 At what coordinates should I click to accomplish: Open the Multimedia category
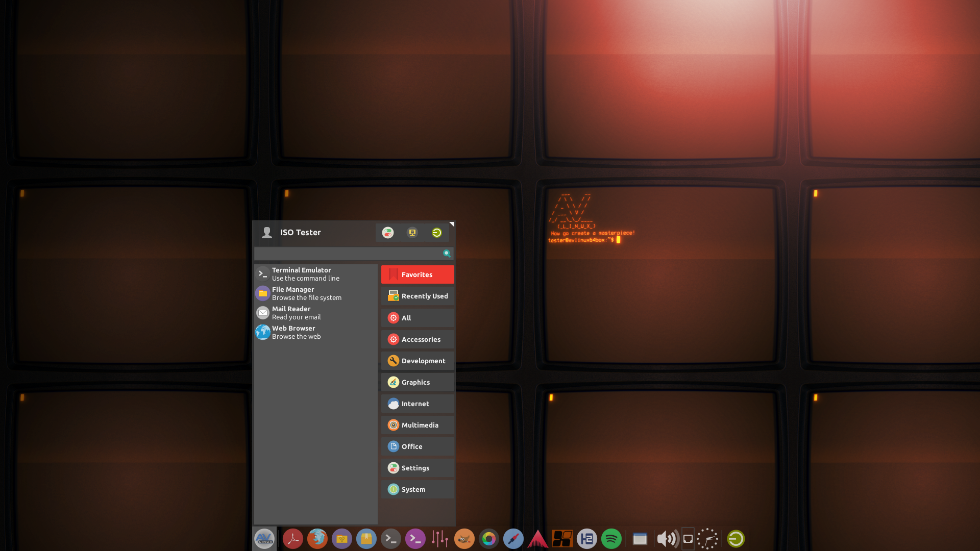click(418, 425)
